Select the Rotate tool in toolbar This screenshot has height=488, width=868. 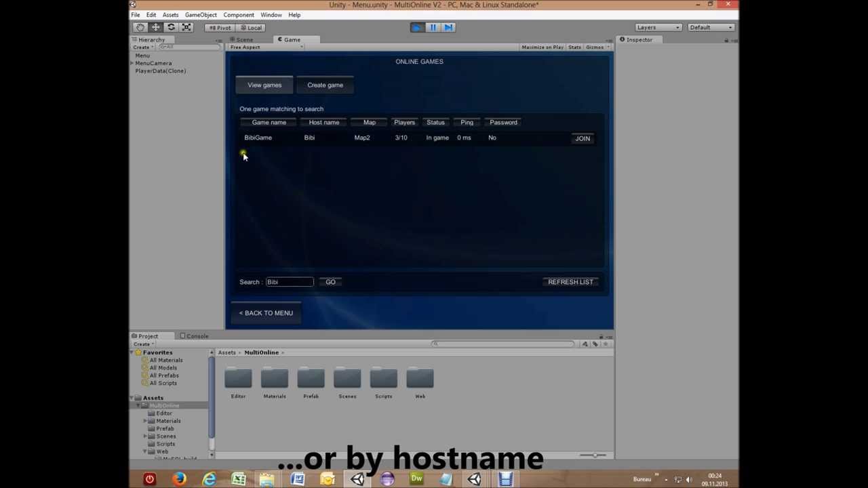171,27
